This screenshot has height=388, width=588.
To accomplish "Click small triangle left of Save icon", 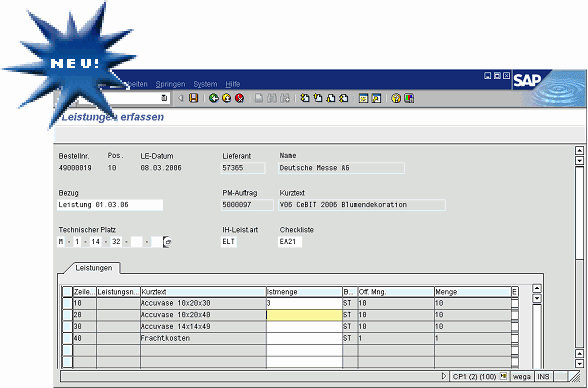I will (x=180, y=98).
